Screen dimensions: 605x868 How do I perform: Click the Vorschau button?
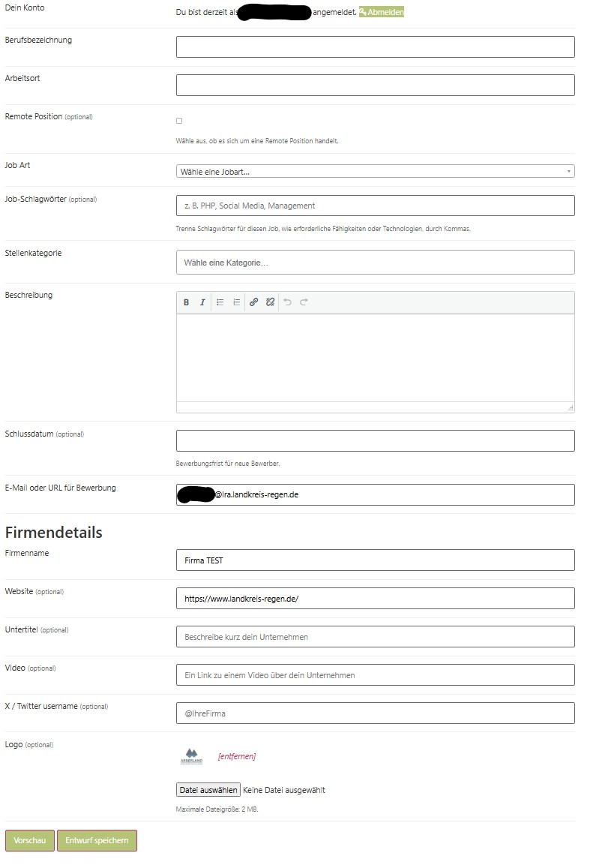[x=30, y=840]
